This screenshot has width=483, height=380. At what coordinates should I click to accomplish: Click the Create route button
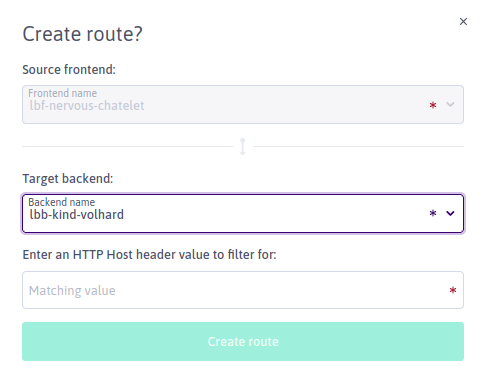[243, 341]
